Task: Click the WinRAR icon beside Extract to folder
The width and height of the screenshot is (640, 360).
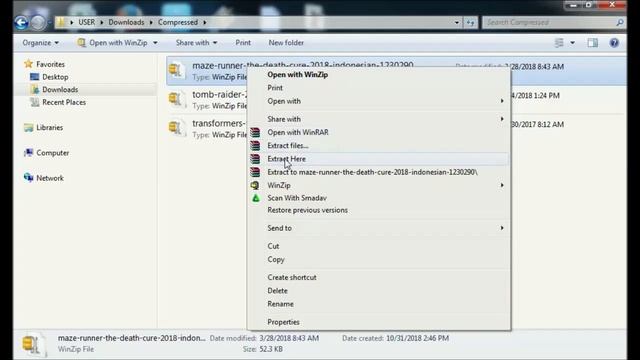Action: [255, 172]
